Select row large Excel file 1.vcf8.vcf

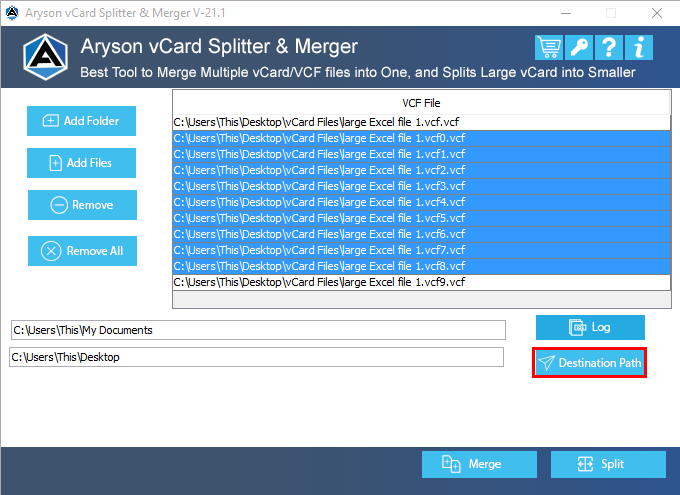click(422, 266)
